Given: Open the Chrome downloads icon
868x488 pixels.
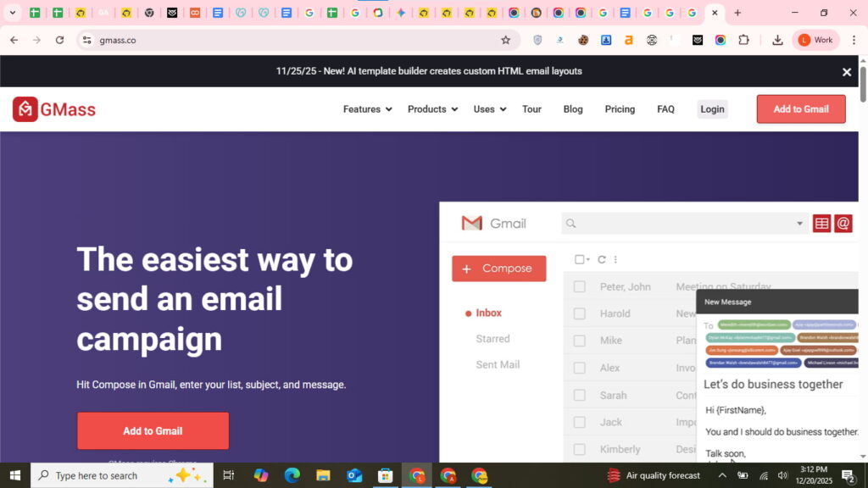Looking at the screenshot, I should [777, 40].
